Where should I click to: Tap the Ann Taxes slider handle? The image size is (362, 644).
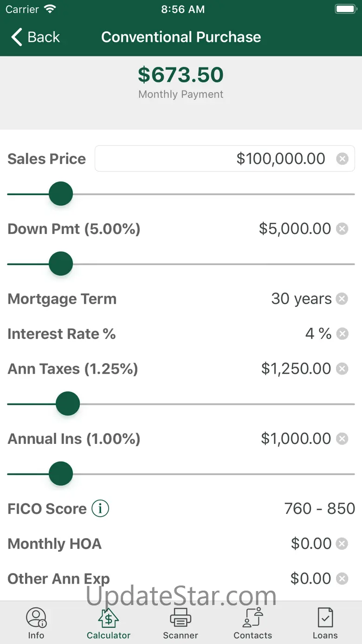[68, 403]
